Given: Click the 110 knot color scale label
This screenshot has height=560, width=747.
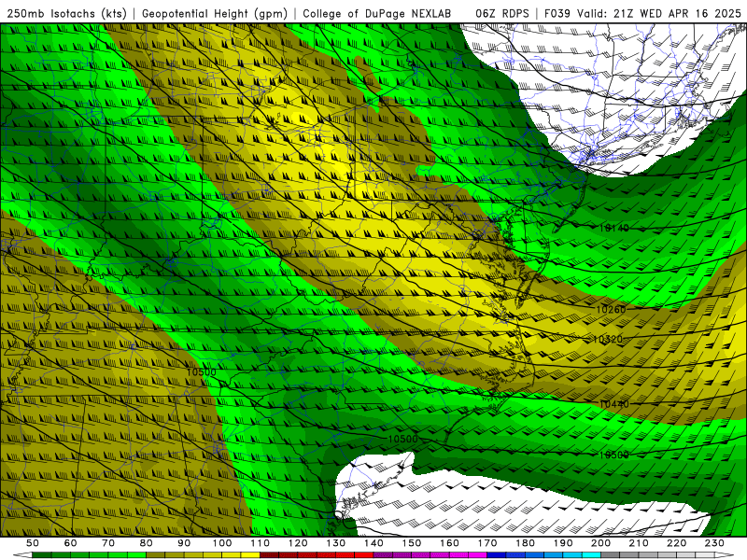Looking at the screenshot, I should coord(261,543).
